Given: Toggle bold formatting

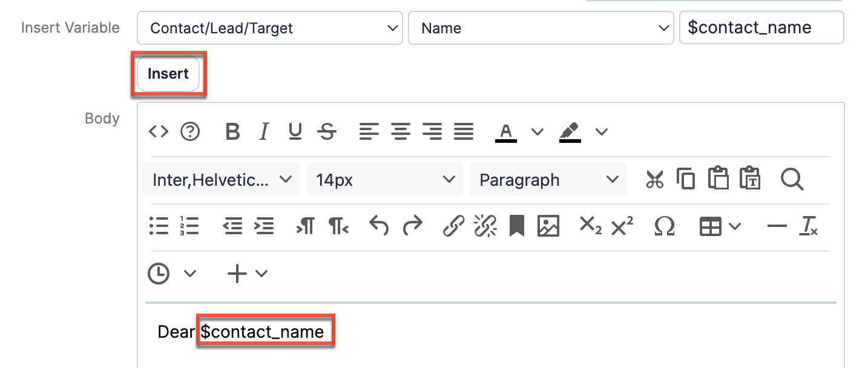Looking at the screenshot, I should 232,131.
